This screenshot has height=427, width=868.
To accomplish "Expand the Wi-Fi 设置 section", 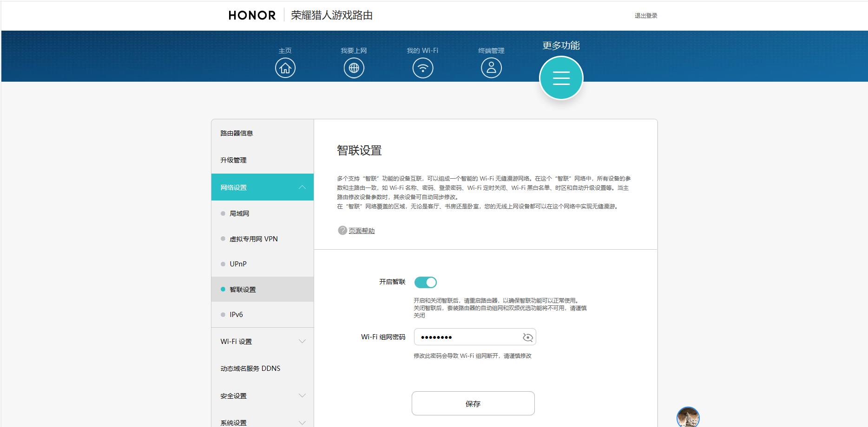I will click(302, 341).
